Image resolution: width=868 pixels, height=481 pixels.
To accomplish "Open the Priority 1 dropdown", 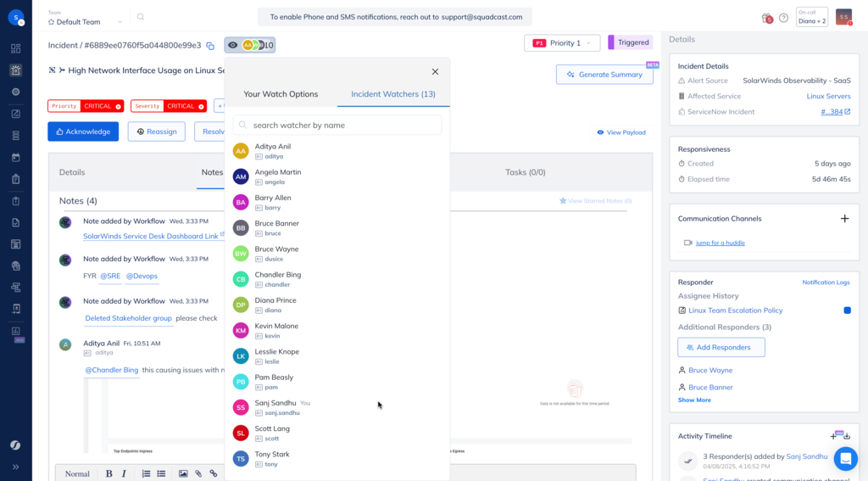I will 562,42.
